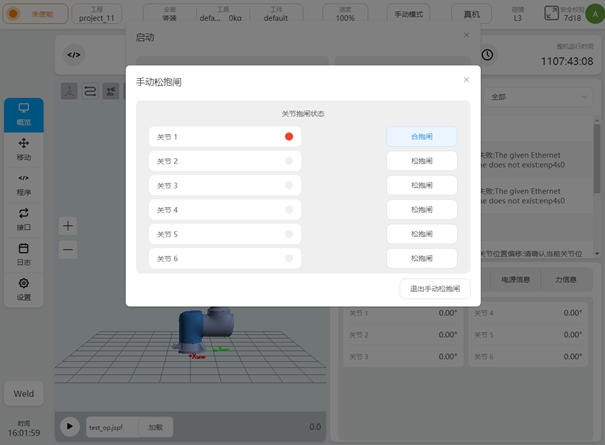Open the 设置 settings gear icon
Viewport: 605px width, 445px height.
point(24,289)
